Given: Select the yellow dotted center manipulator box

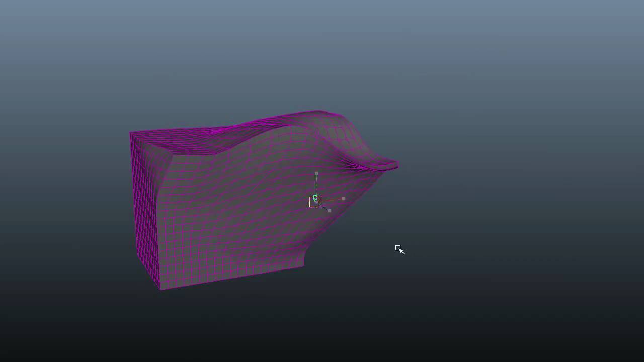Looking at the screenshot, I should coord(314,202).
